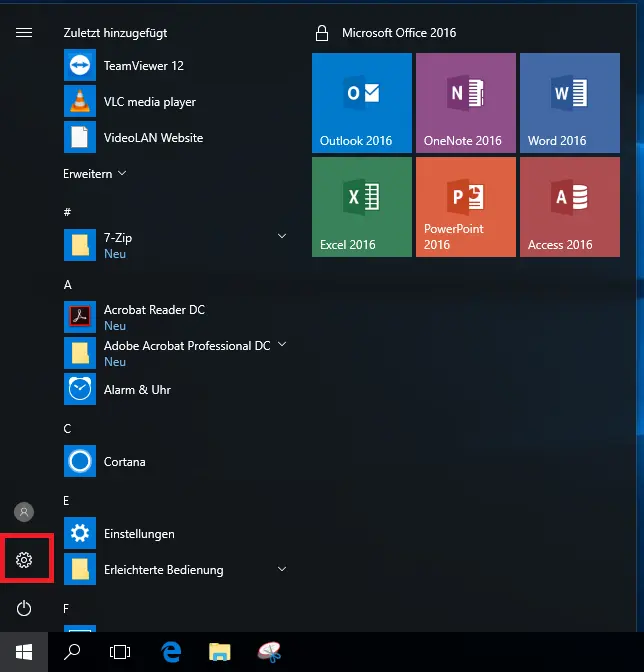
Task: Click the Windows Start button
Action: point(24,652)
